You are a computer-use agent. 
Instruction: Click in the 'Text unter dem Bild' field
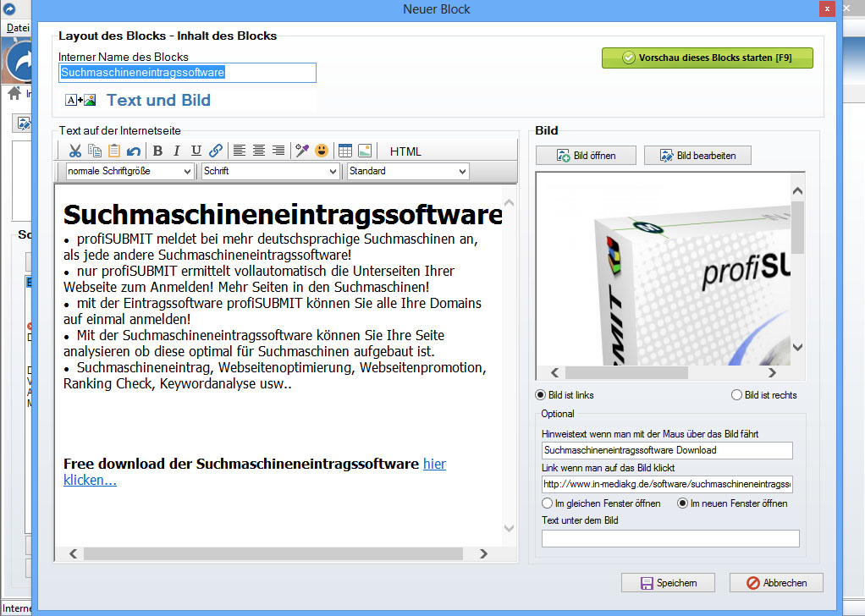[x=669, y=538]
